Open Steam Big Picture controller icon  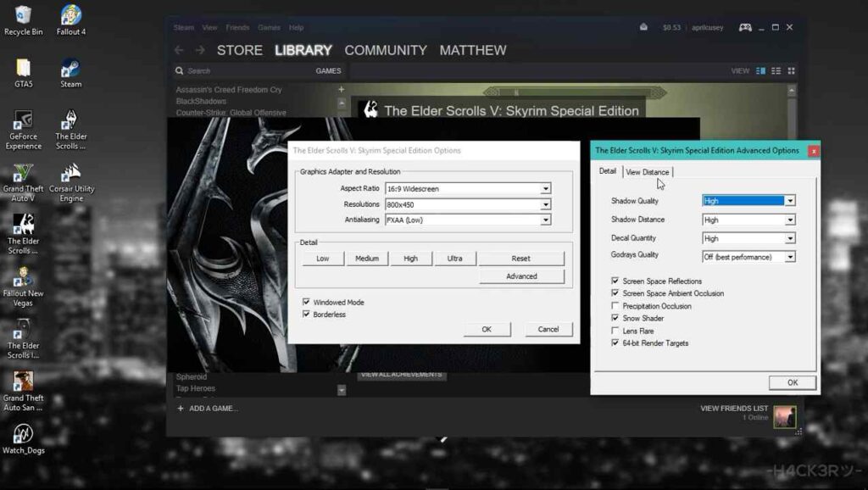745,27
